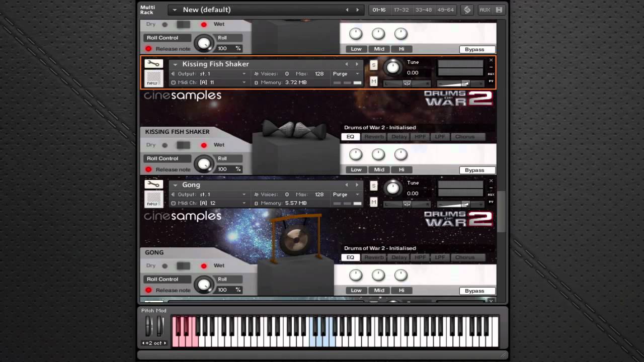The height and width of the screenshot is (362, 644).
Task: Load next instrument for Gong
Action: point(357,185)
